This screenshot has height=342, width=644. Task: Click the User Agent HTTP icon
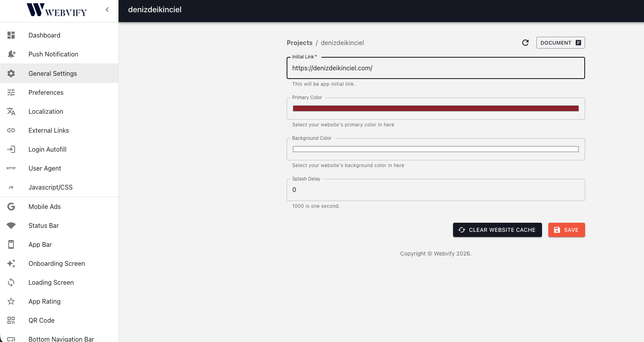click(x=11, y=168)
